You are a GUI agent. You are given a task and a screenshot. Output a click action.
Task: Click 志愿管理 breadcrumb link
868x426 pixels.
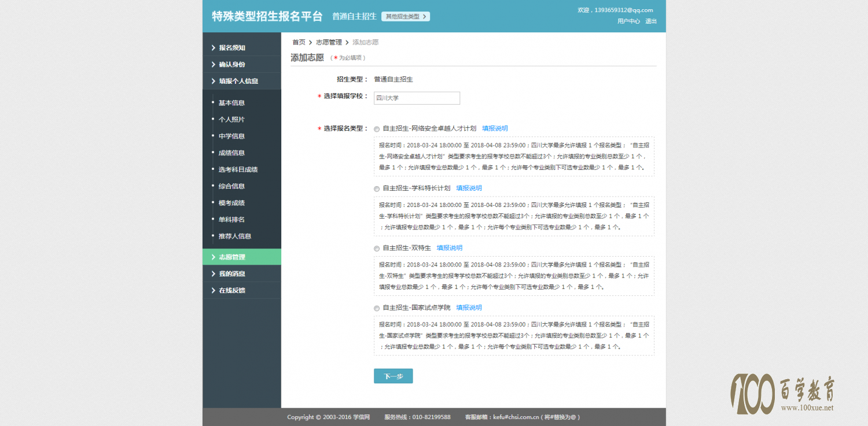[x=329, y=42]
